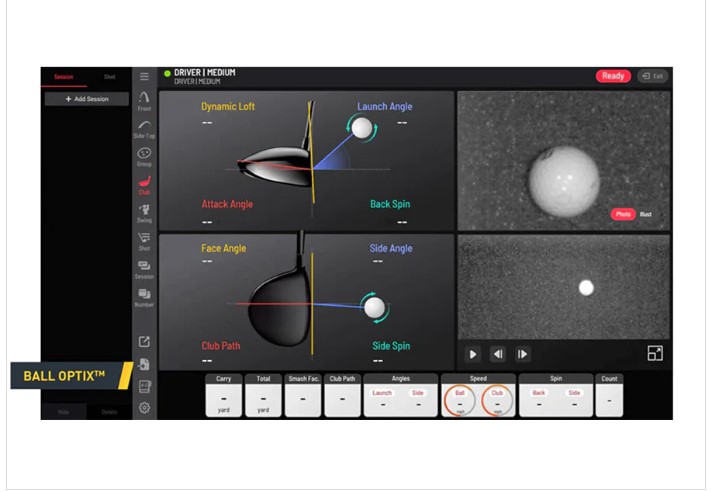Screen dimensions: 711x492
Task: Switch to the Shot tab
Action: point(110,77)
